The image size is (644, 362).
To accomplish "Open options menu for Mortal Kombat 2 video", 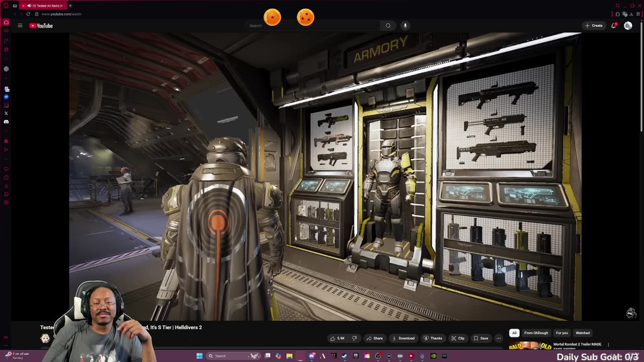I will (x=608, y=345).
